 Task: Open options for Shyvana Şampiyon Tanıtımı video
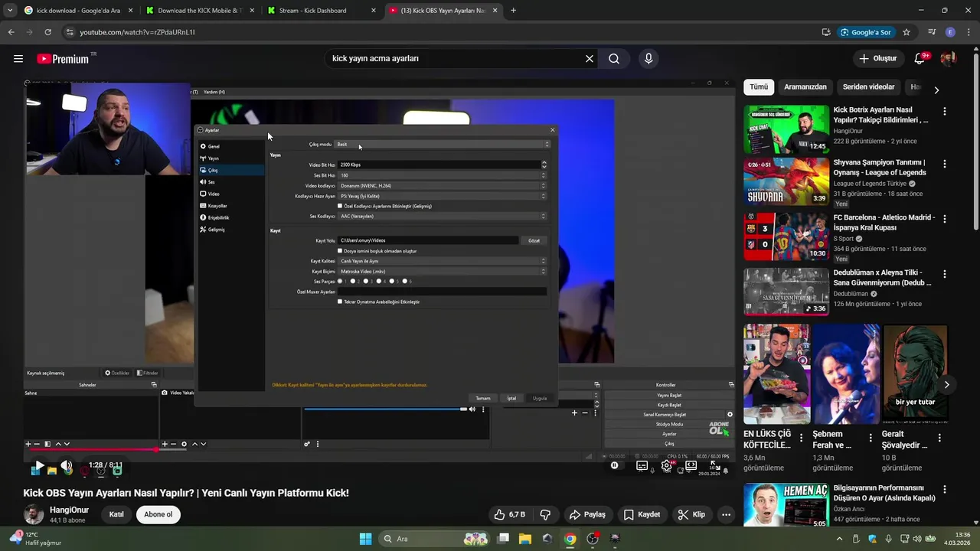point(944,164)
